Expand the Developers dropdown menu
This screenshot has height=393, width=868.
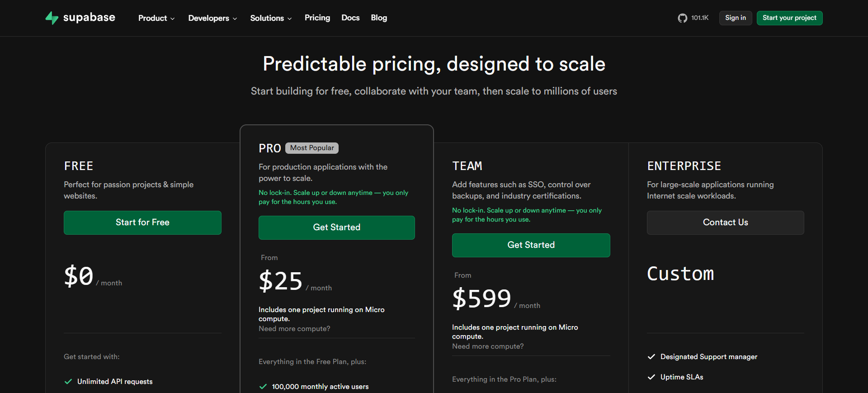tap(212, 18)
